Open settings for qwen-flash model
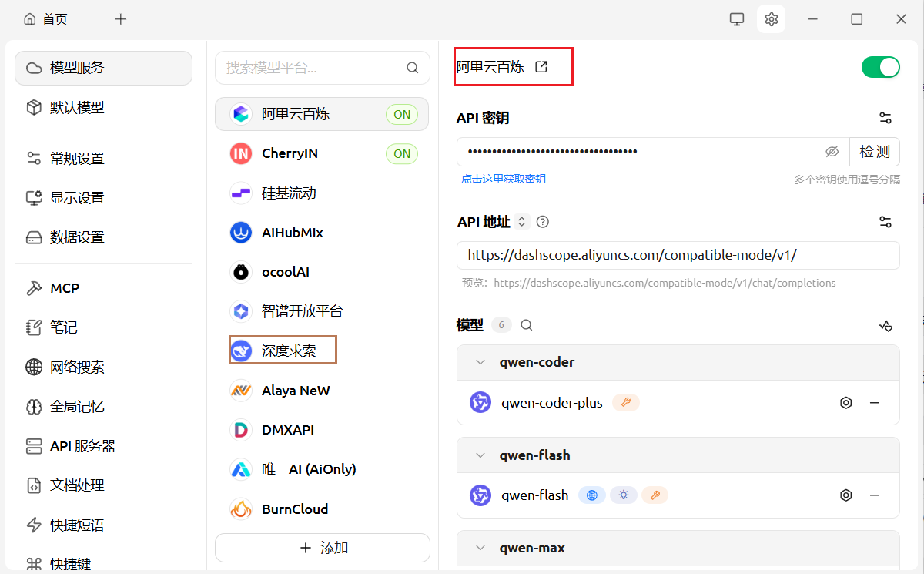This screenshot has width=924, height=574. [x=846, y=495]
